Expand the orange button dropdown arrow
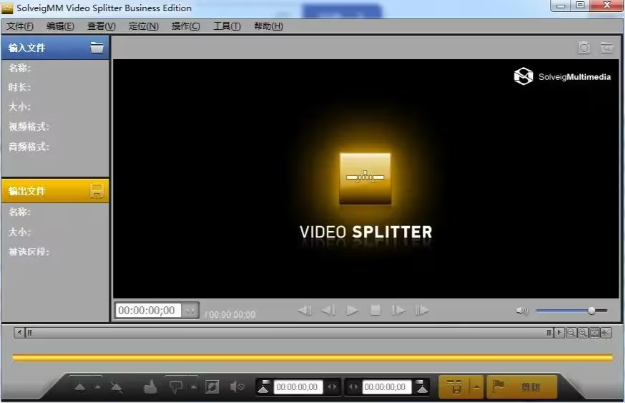The image size is (625, 403). pyautogui.click(x=477, y=387)
